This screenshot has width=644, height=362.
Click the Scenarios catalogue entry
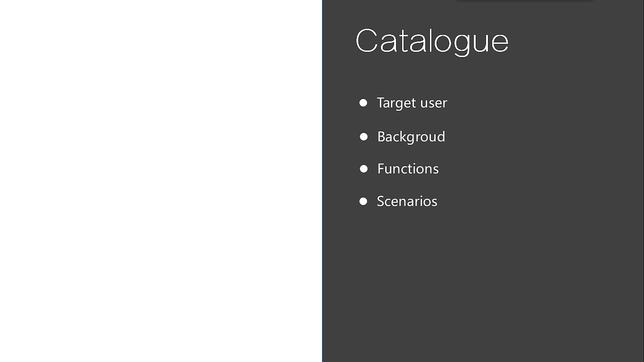click(407, 201)
